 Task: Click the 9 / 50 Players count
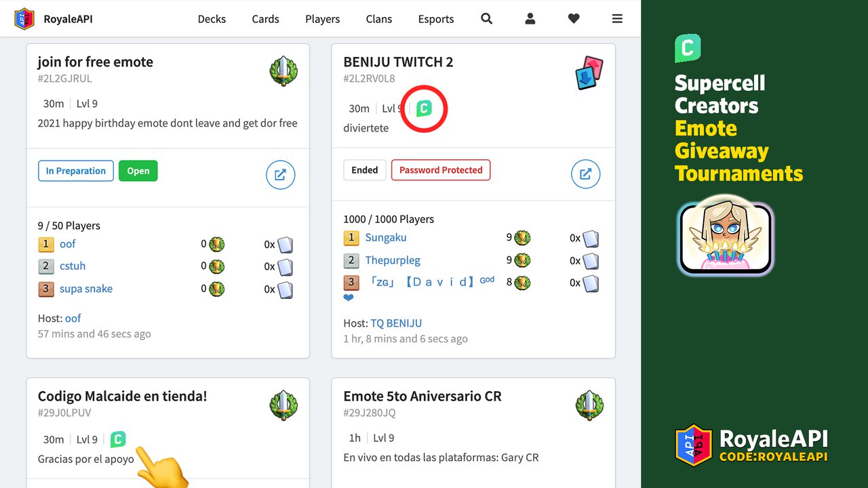69,226
